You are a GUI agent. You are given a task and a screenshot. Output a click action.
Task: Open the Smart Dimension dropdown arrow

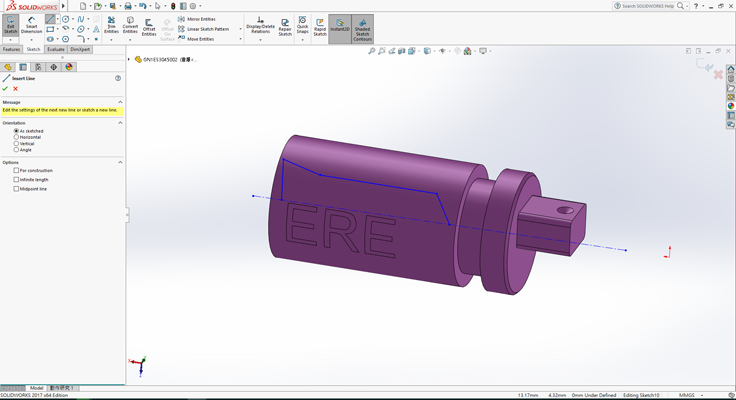pos(31,40)
